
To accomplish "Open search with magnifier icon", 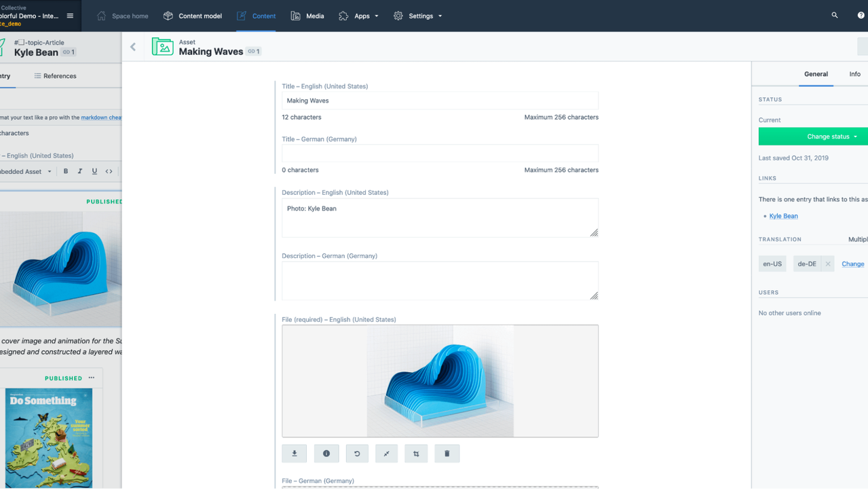I will (x=835, y=16).
